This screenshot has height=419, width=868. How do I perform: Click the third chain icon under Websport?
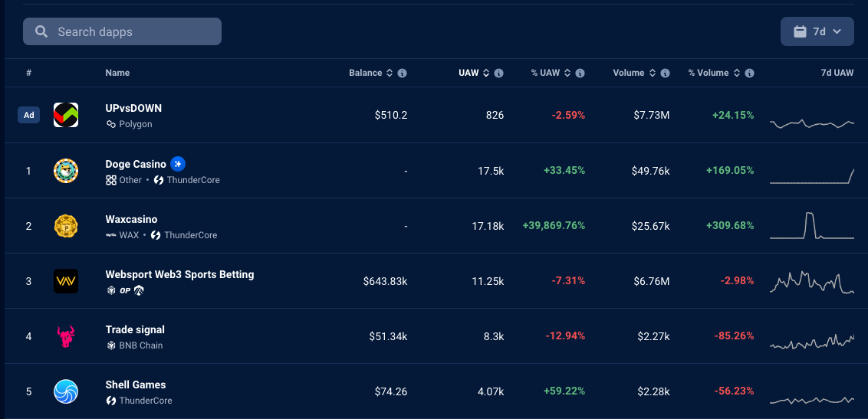[x=138, y=290]
